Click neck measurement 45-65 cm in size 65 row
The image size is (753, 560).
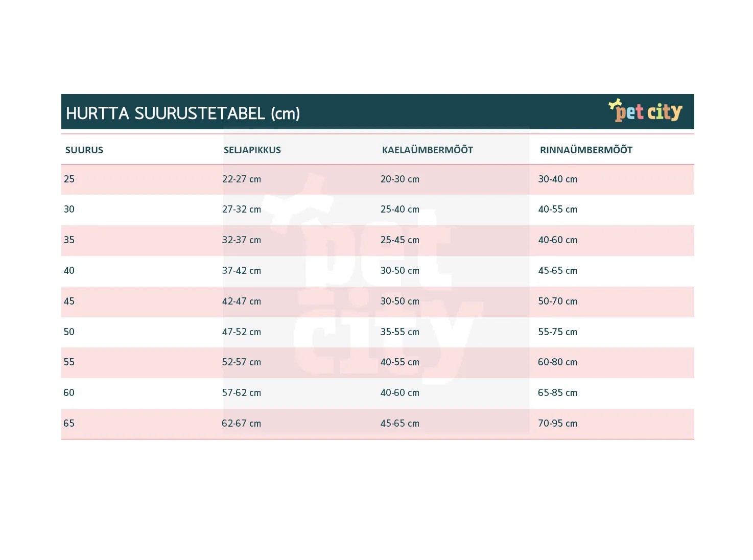pyautogui.click(x=400, y=424)
